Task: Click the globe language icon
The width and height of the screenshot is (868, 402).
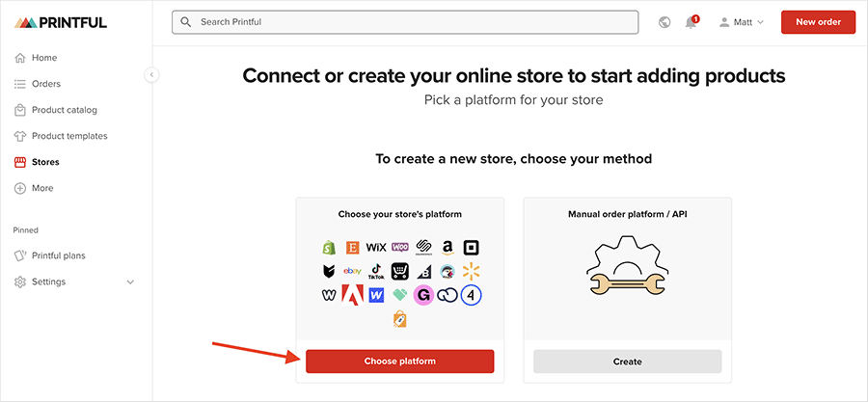Action: 665,22
